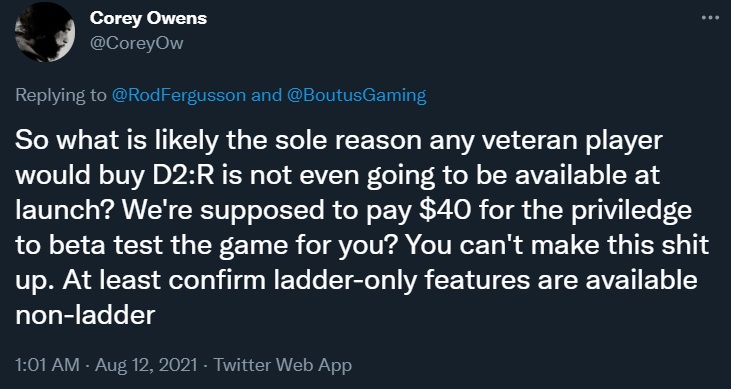Click the '$40' text in tweet
The height and width of the screenshot is (389, 731).
(x=444, y=211)
